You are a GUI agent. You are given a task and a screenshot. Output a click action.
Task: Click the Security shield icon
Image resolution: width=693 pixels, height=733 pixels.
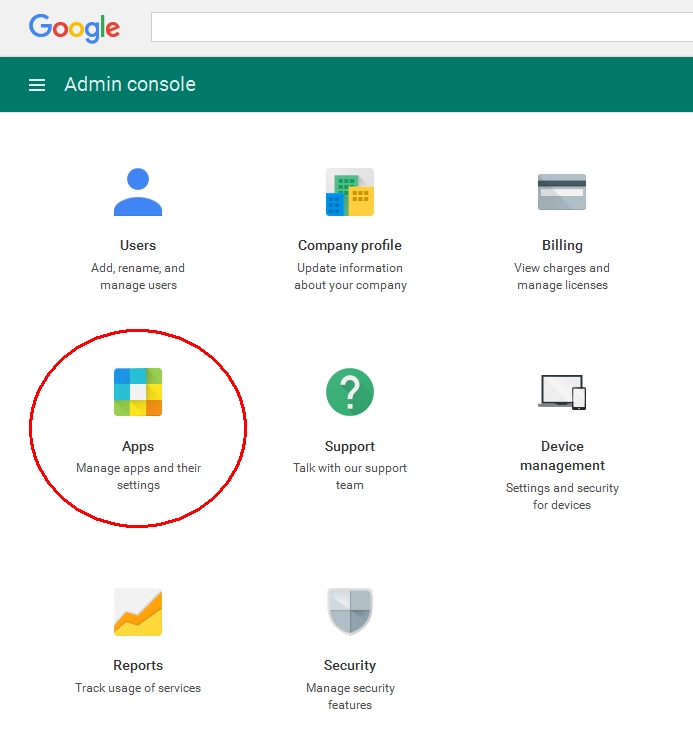point(350,612)
